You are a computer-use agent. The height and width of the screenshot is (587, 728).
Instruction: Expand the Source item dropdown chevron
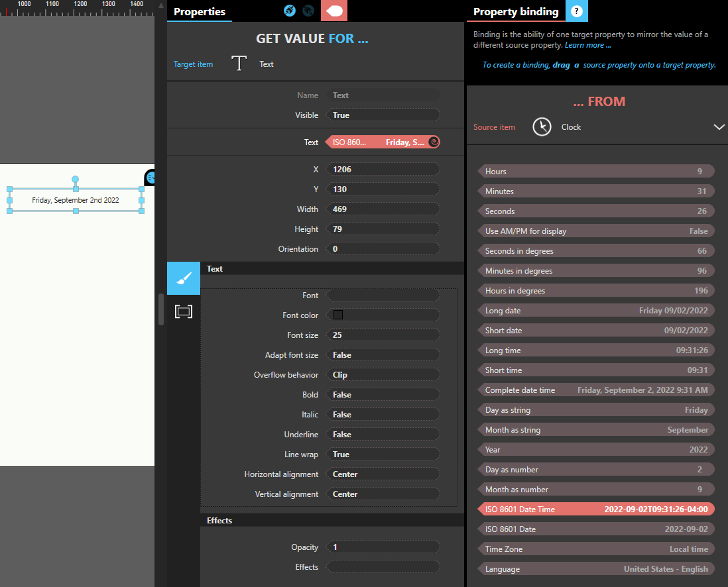719,127
